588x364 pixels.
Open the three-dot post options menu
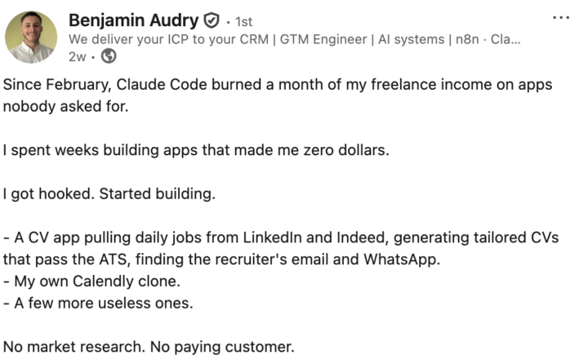tap(561, 17)
